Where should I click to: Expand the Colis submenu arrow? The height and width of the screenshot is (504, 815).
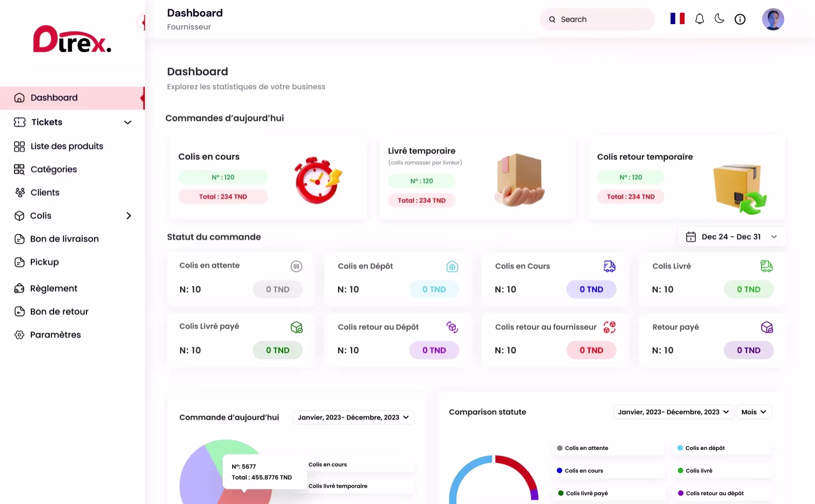coord(128,216)
